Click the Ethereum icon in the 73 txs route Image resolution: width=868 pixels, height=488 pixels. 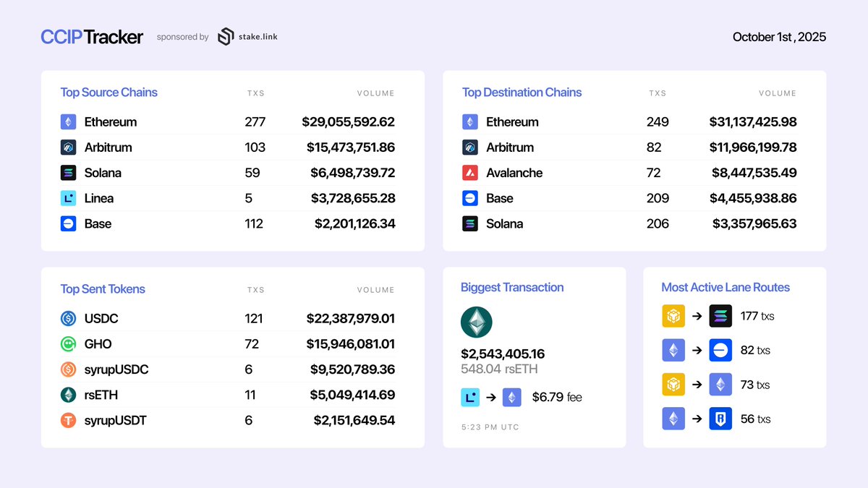point(720,385)
